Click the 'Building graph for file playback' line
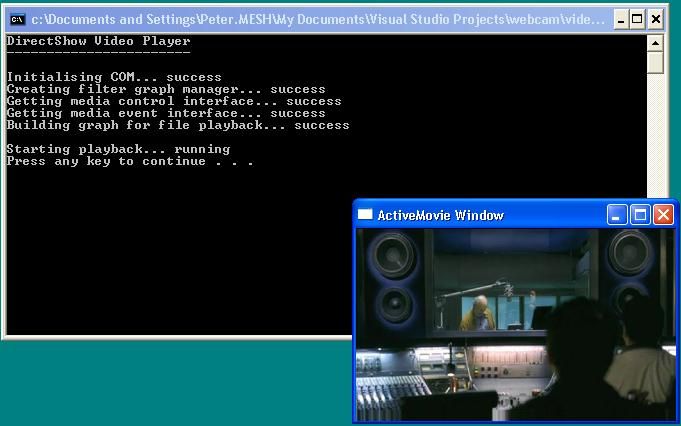681x426 pixels. pos(178,126)
